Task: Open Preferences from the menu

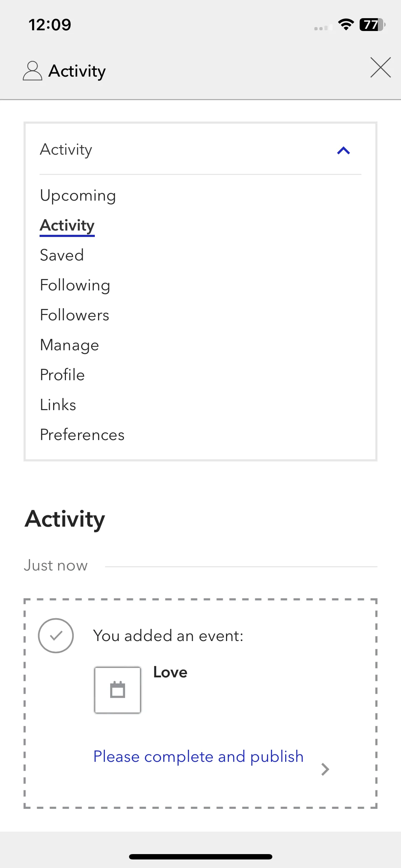Action: (x=82, y=435)
